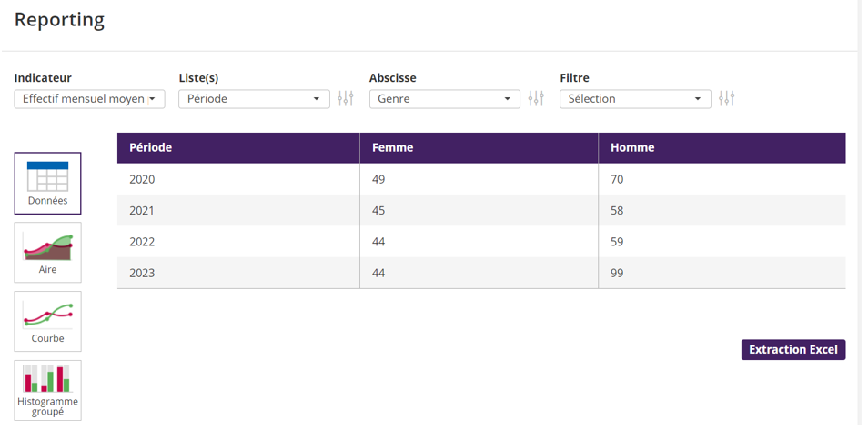Switch to the Courbe line chart view

pyautogui.click(x=47, y=321)
